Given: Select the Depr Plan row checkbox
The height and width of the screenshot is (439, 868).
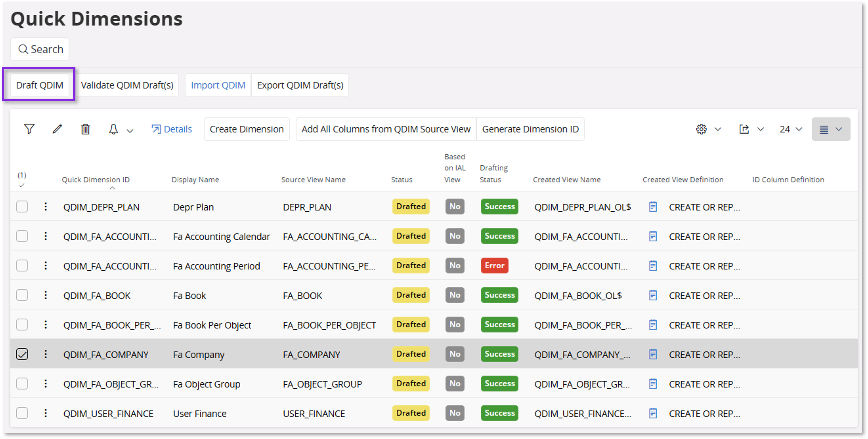Looking at the screenshot, I should [x=22, y=207].
